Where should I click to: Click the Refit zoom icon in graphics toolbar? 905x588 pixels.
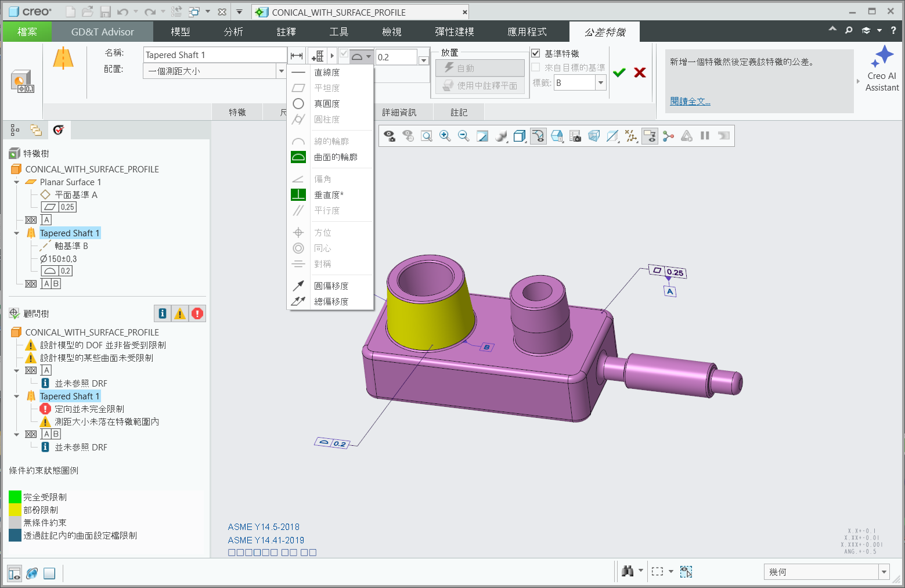(x=427, y=136)
